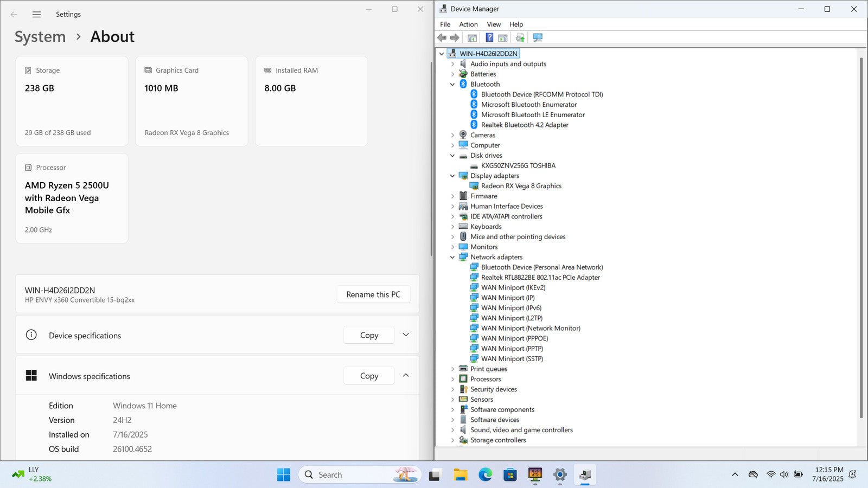Select Microsoft Bluetooth LE Enumerator device
This screenshot has width=868, height=488.
pyautogui.click(x=533, y=115)
